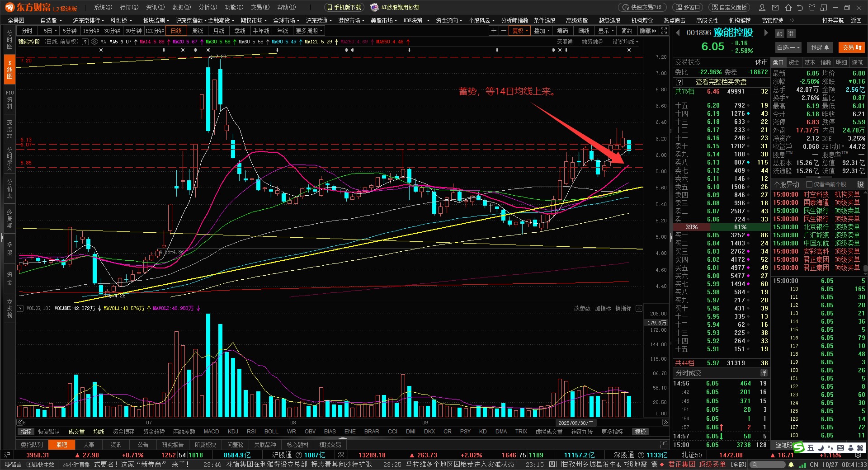Toggle the 仅看当前个股 checkbox
Viewport: 868px width, 470px height.
coord(809,184)
